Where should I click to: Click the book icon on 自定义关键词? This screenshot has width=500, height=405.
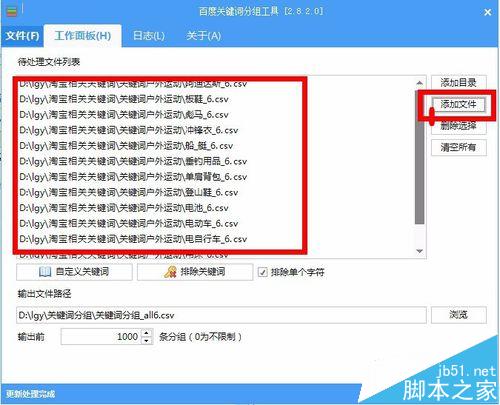coord(45,272)
